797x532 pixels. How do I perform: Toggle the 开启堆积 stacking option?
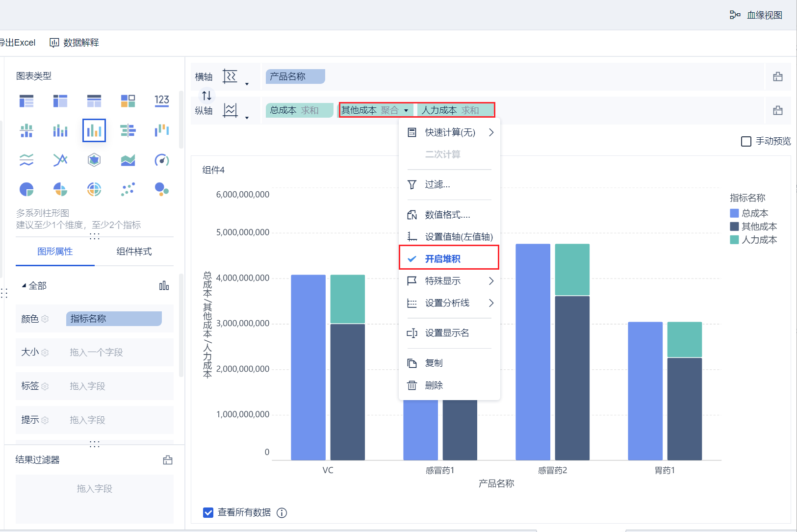[449, 258]
